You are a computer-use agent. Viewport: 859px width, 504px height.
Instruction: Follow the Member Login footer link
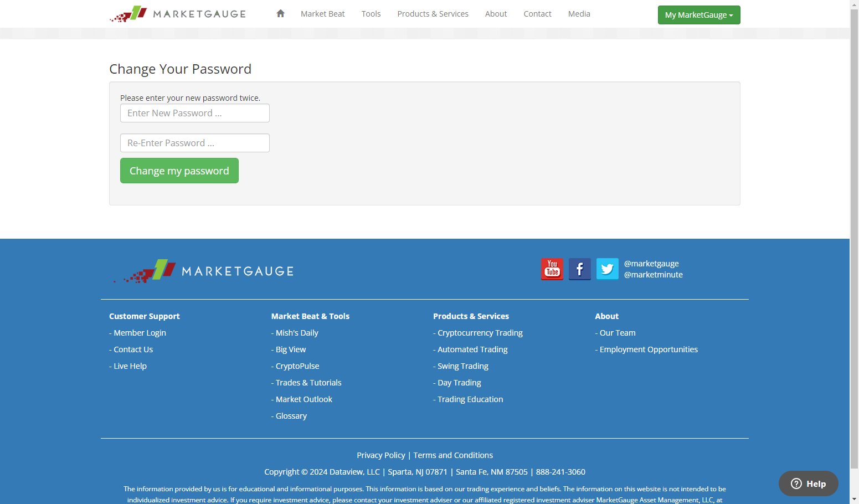click(x=140, y=333)
